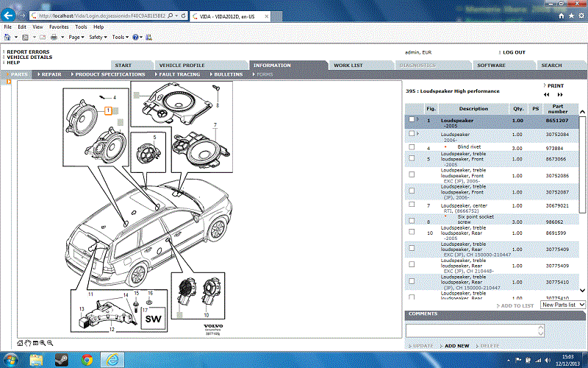This screenshot has width=588, height=368.
Task: Check the box for Loudspeaker, center 30679021
Action: point(412,205)
